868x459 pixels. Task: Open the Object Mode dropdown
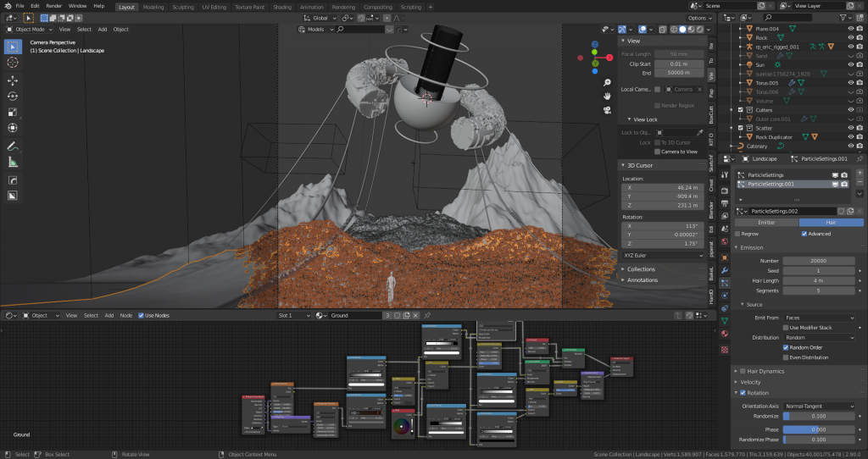(29, 29)
